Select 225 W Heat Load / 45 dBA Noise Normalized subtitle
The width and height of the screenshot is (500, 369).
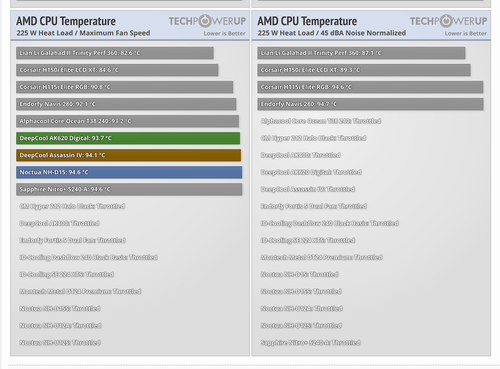[332, 33]
